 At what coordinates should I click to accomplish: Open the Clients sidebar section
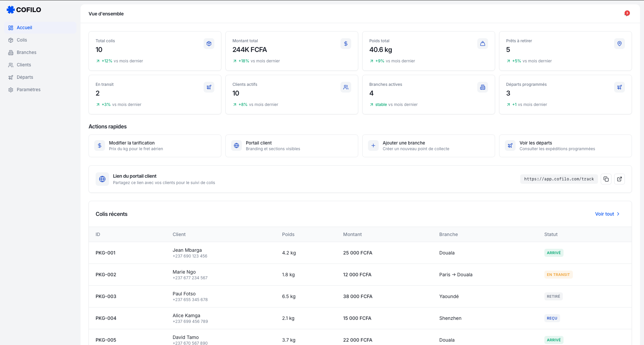click(x=24, y=65)
